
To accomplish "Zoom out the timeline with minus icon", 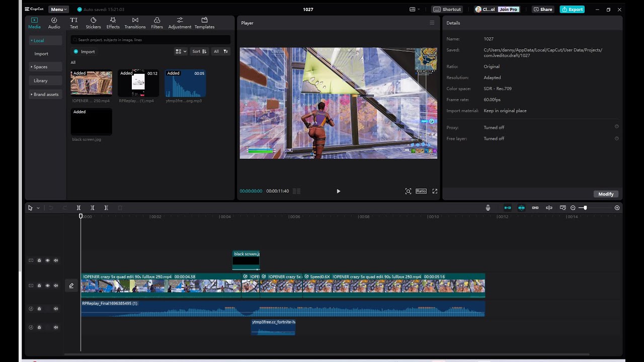I will pos(573,208).
